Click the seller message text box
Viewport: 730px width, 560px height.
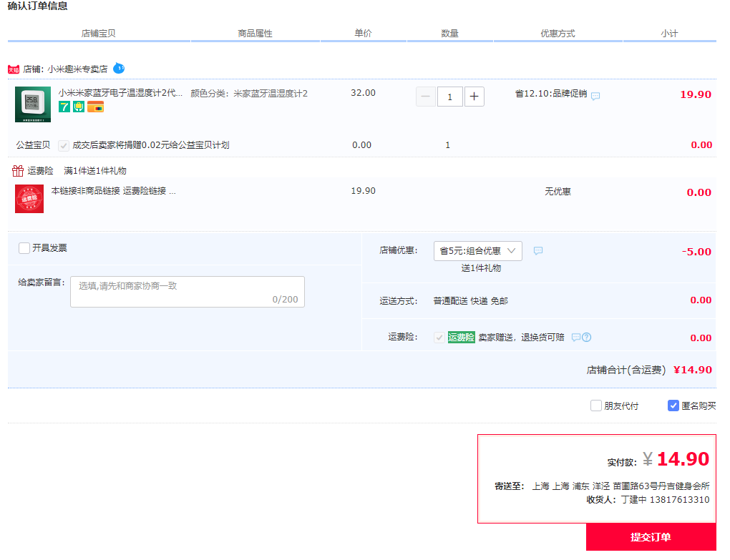tap(188, 292)
